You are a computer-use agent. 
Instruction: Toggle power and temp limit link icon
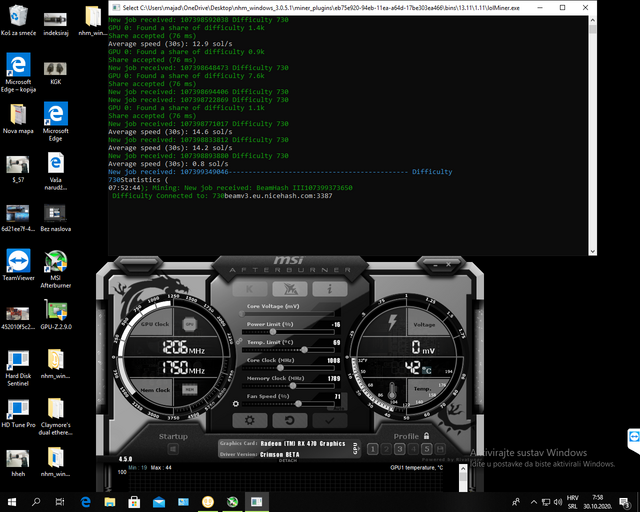click(x=239, y=340)
